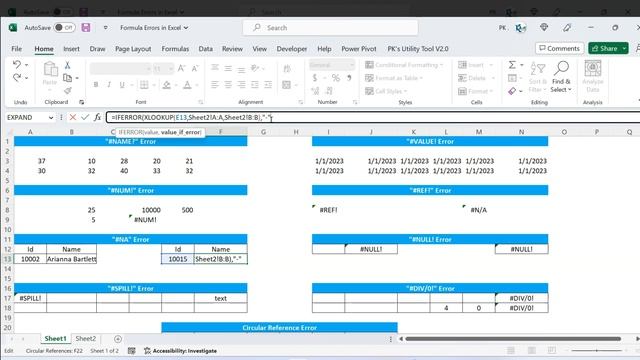This screenshot has width=640, height=360.
Task: Select the '#SPILL!' error cell
Action: pyautogui.click(x=30, y=298)
